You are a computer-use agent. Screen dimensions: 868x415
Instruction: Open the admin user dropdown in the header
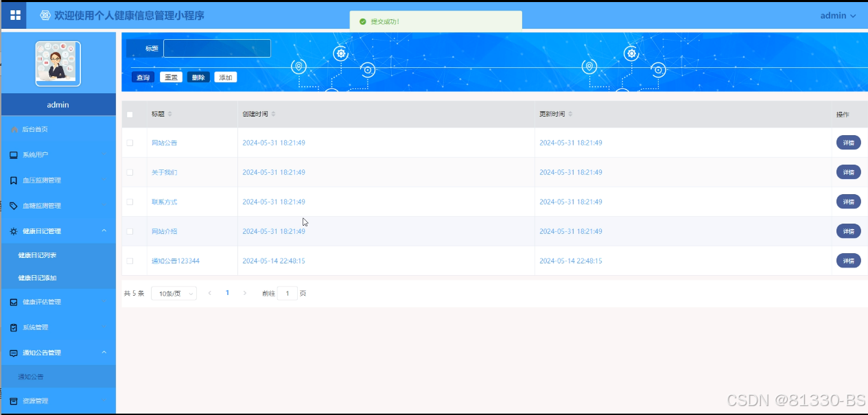pyautogui.click(x=838, y=16)
